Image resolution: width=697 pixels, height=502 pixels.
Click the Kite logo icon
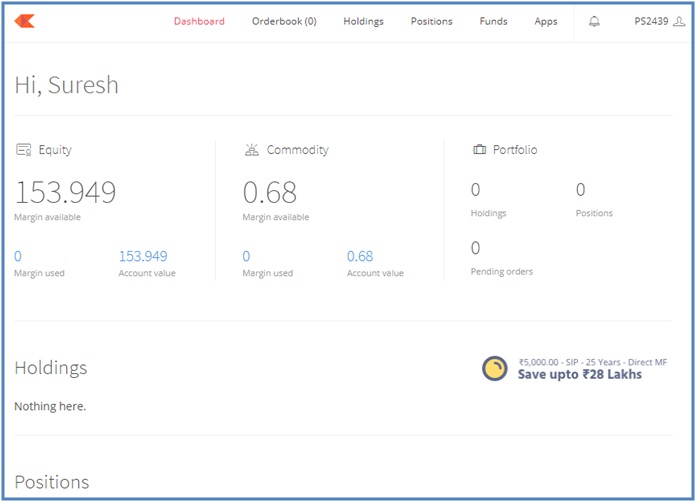click(25, 21)
